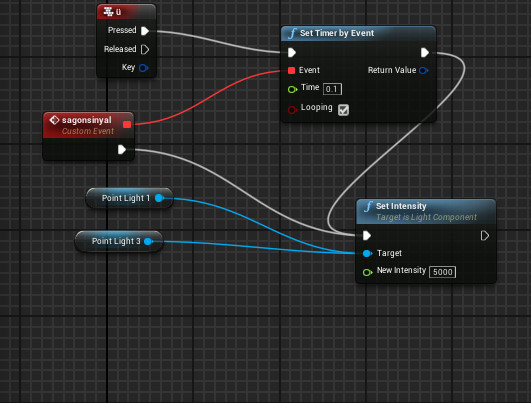Click Point Light 3 output pin
The image size is (531, 403).
pyautogui.click(x=148, y=241)
